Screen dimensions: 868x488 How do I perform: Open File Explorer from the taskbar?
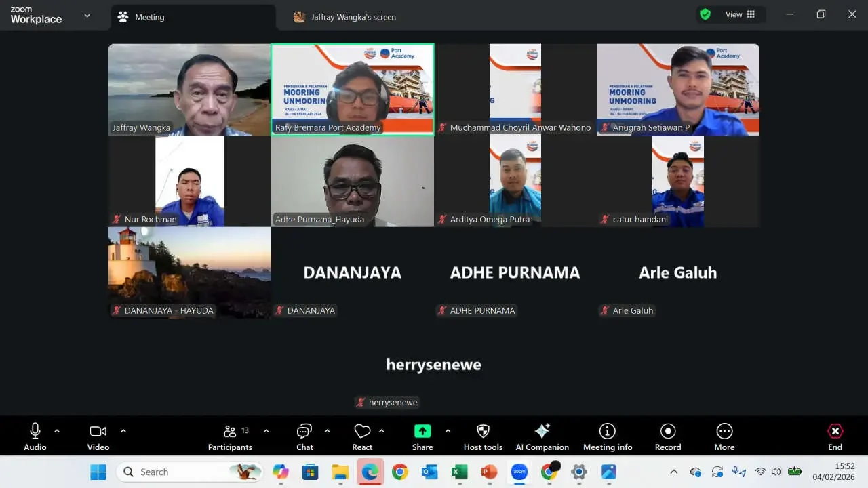coord(340,472)
